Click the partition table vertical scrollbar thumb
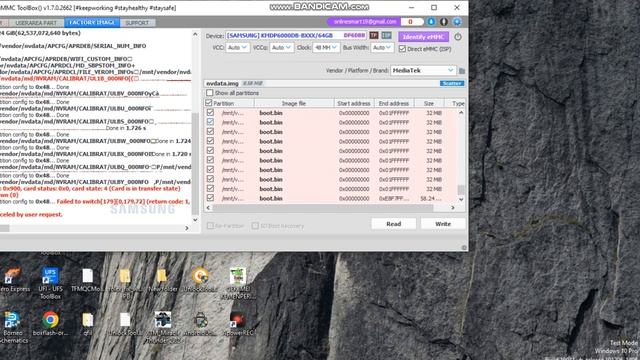Screen dimensions: 640x360 pyautogui.click(x=461, y=190)
